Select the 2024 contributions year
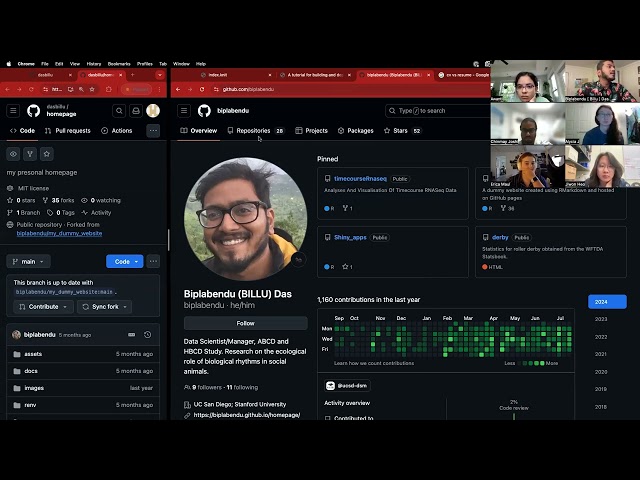This screenshot has width=640, height=480. (607, 302)
